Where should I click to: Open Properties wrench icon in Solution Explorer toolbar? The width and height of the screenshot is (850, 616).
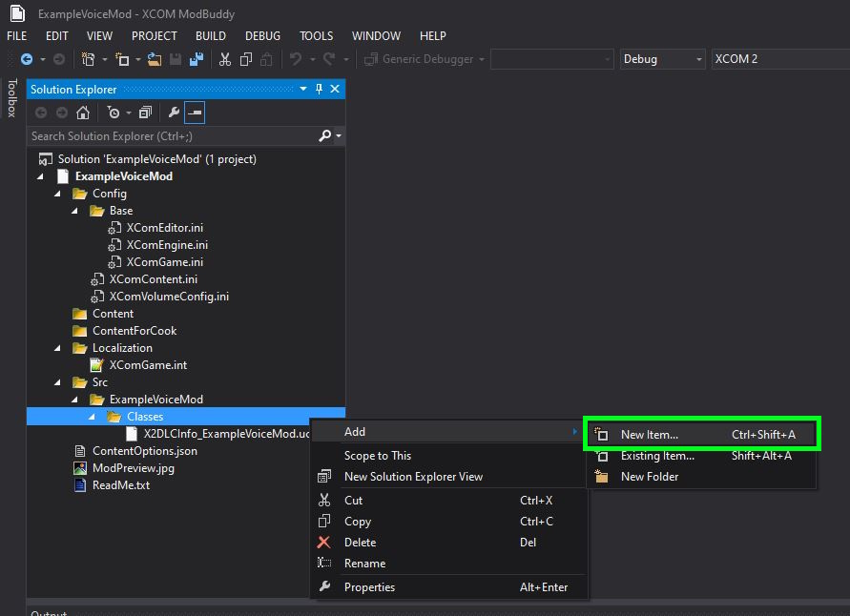click(174, 113)
